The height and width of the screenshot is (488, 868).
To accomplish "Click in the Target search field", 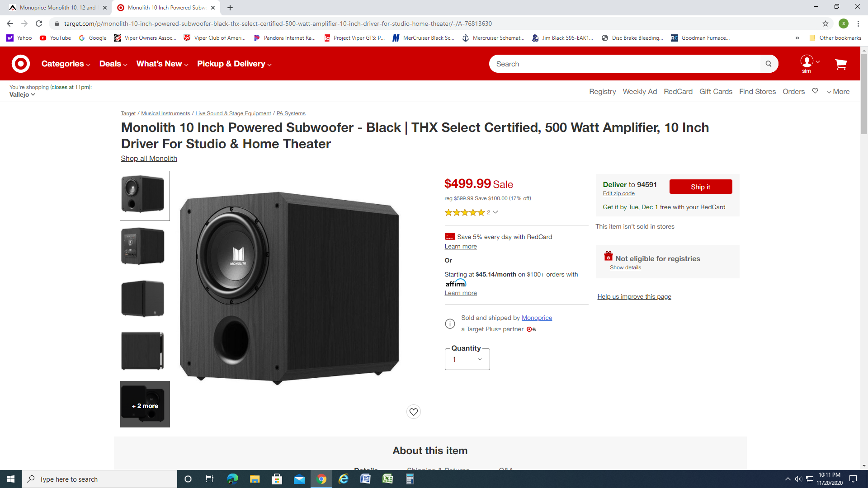I will coord(626,64).
